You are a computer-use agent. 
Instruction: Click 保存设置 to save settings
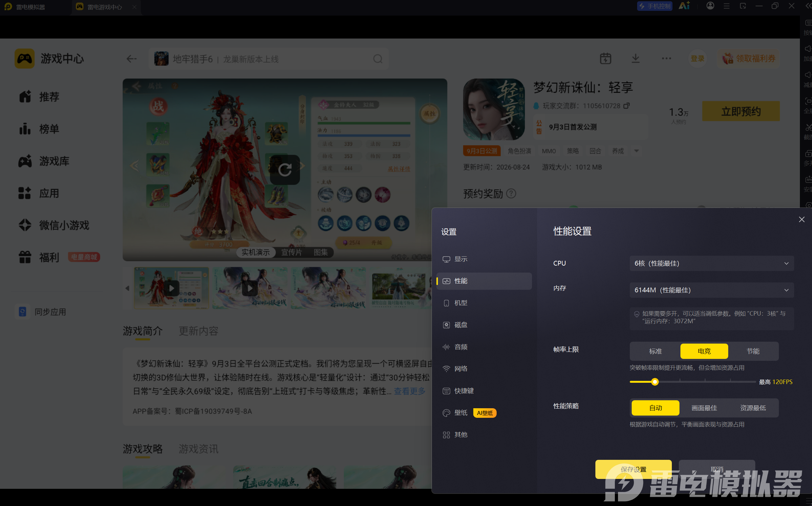633,469
